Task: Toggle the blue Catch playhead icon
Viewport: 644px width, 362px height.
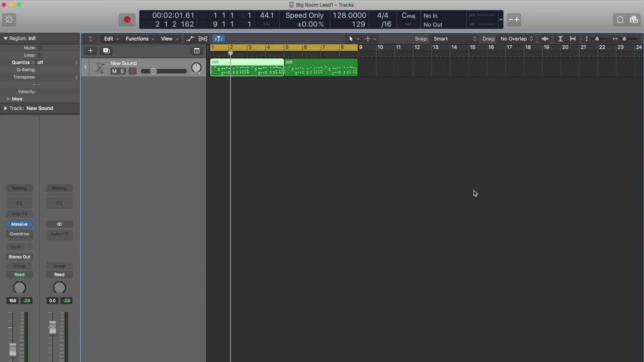Action: (218, 39)
